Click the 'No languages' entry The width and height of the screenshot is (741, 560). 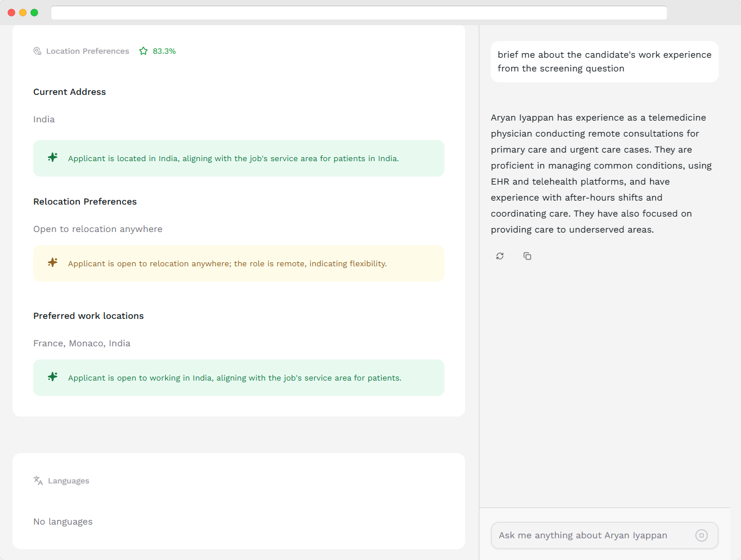[x=63, y=521]
